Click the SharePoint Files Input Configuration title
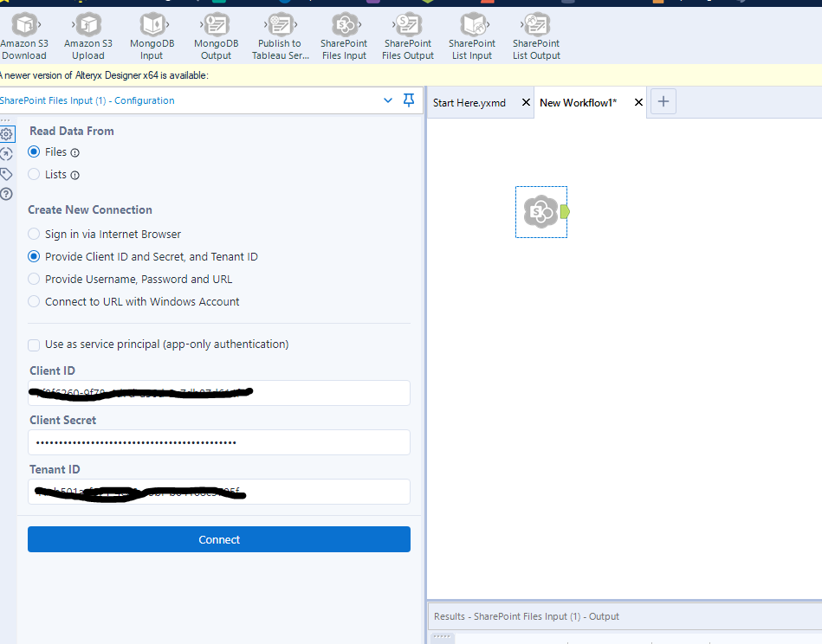 87,100
